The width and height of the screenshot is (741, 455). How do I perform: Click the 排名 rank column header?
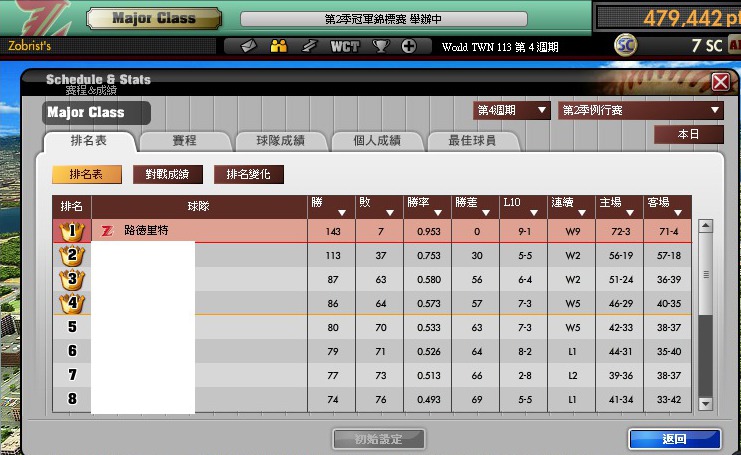[72, 206]
